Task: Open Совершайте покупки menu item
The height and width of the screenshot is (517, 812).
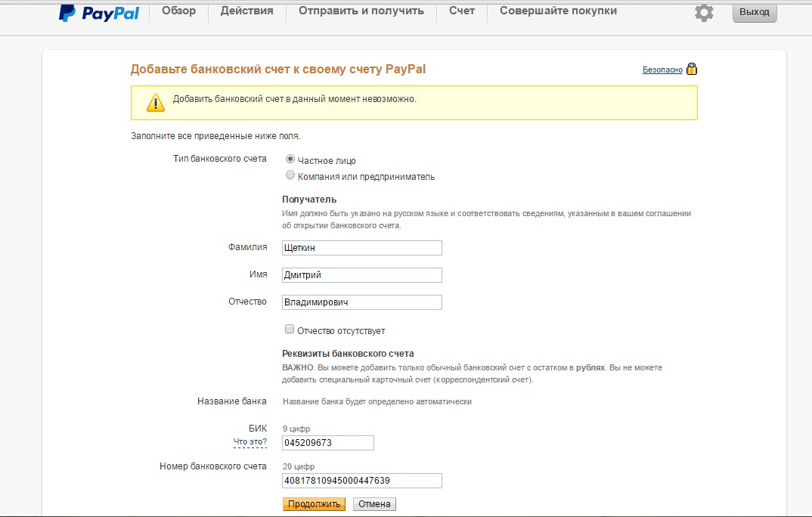Action: point(558,11)
